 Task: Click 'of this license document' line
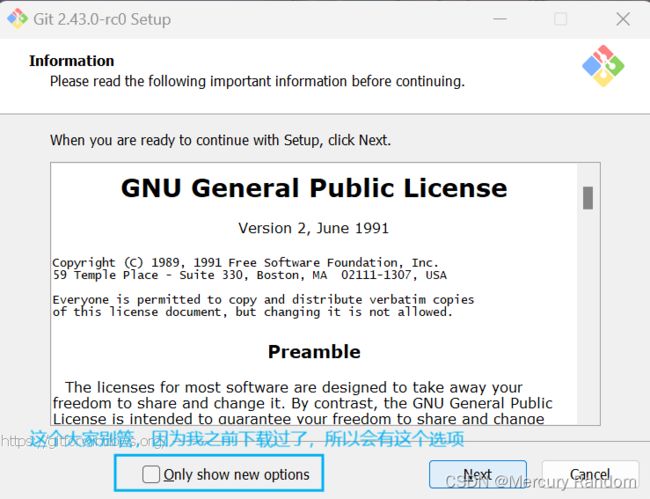click(x=252, y=312)
